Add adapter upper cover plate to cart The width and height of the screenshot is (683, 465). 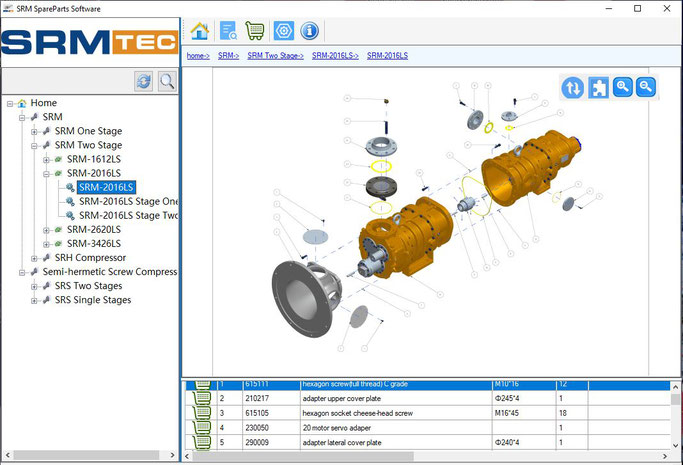tap(202, 398)
